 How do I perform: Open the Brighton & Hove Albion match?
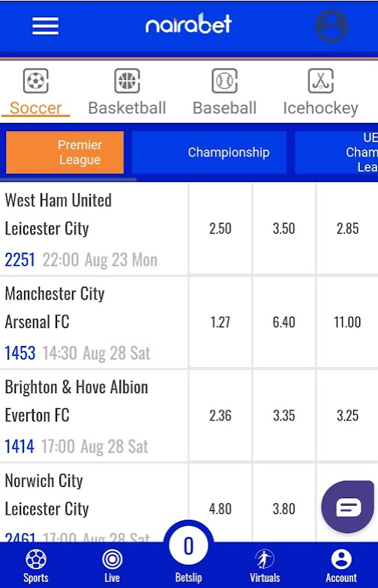94,416
